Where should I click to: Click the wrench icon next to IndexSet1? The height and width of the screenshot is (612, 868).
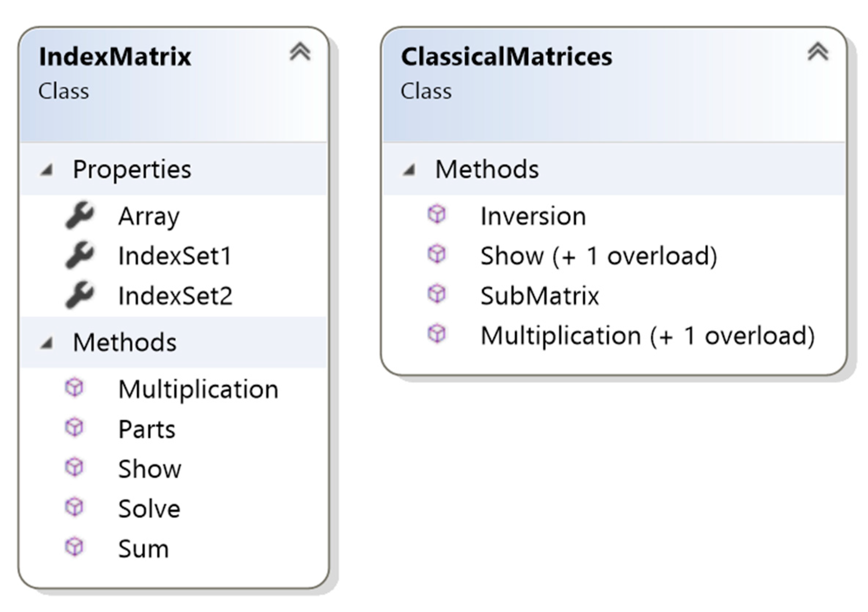79,255
